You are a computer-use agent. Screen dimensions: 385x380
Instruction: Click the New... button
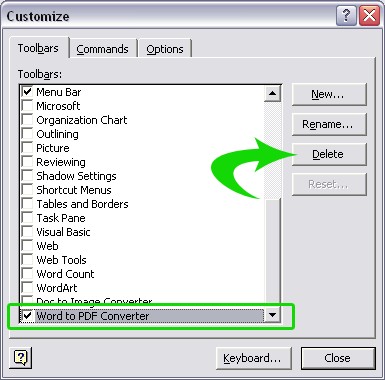pyautogui.click(x=329, y=94)
